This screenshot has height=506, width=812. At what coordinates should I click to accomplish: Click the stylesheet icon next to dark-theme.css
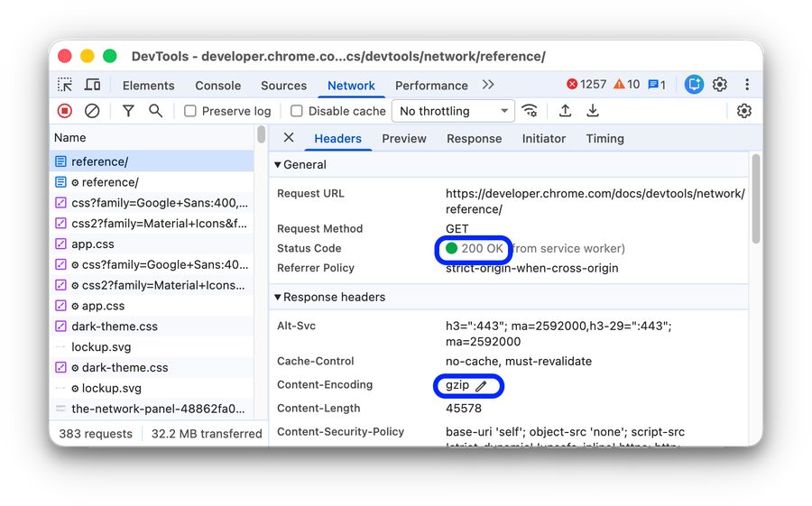coord(60,327)
